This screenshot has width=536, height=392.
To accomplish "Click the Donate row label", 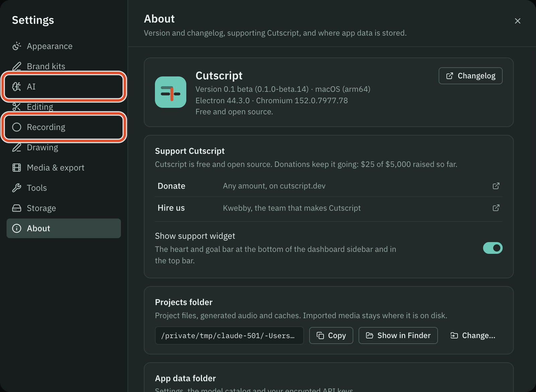I will pyautogui.click(x=172, y=186).
